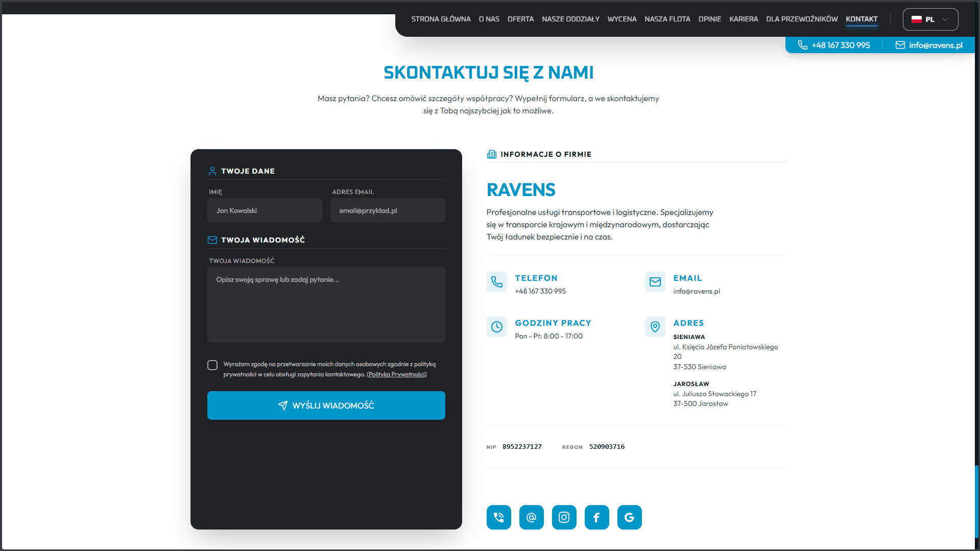Open the Google icon button

point(629,517)
